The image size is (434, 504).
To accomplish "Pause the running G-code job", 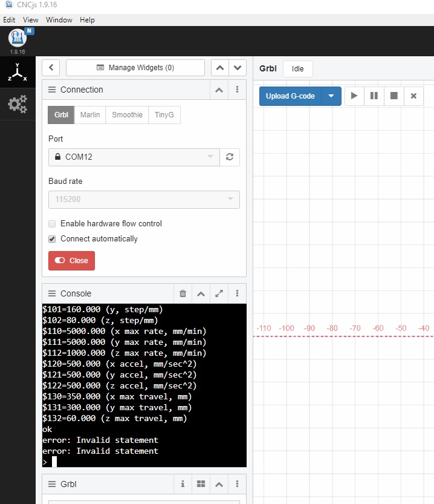I will click(x=374, y=96).
